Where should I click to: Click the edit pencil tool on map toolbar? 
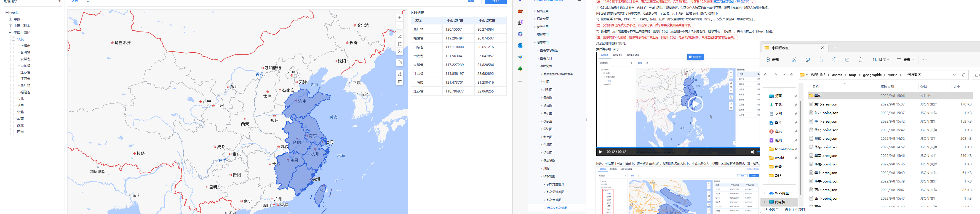[399, 74]
